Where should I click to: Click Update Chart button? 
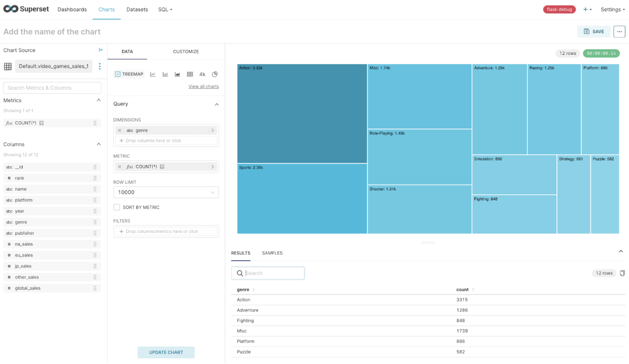(x=166, y=352)
